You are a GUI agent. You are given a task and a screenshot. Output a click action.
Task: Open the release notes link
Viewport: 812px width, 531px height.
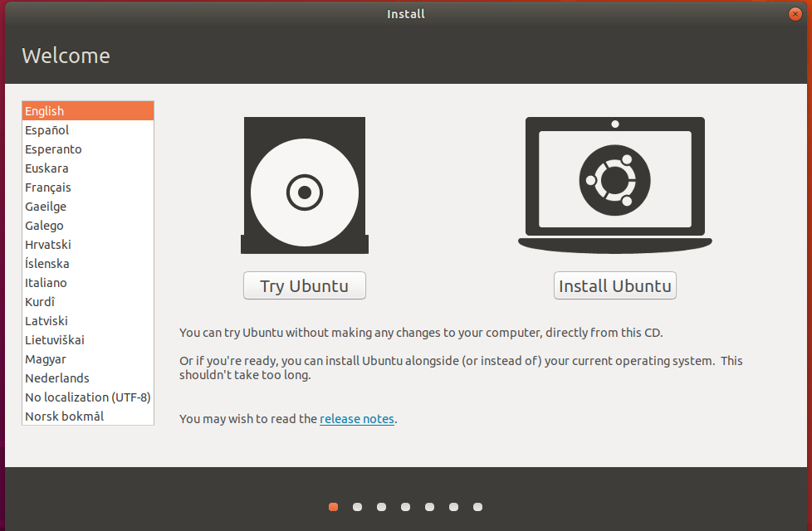click(x=357, y=419)
